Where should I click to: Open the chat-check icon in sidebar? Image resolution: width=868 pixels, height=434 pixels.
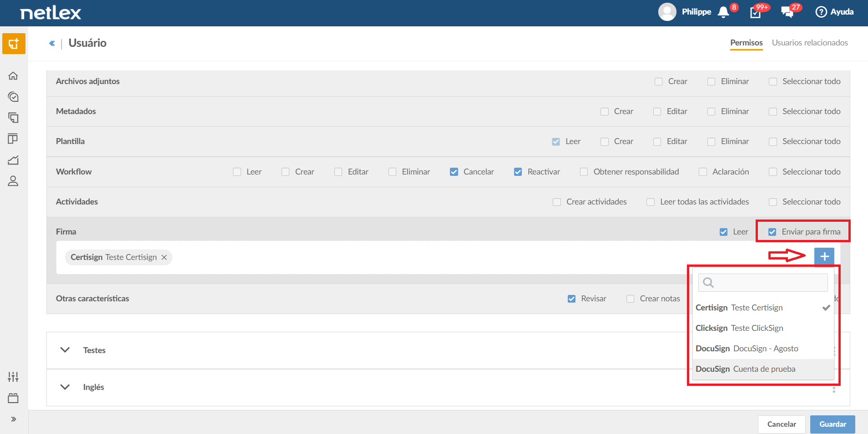click(13, 97)
